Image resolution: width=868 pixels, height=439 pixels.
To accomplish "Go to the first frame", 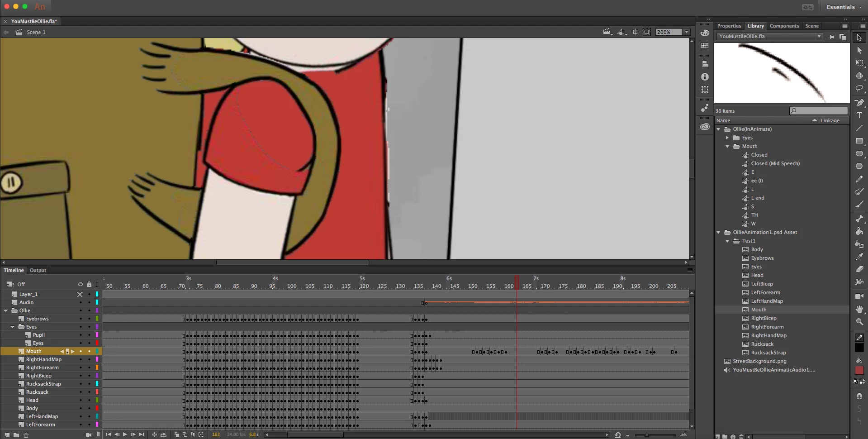I will click(109, 434).
